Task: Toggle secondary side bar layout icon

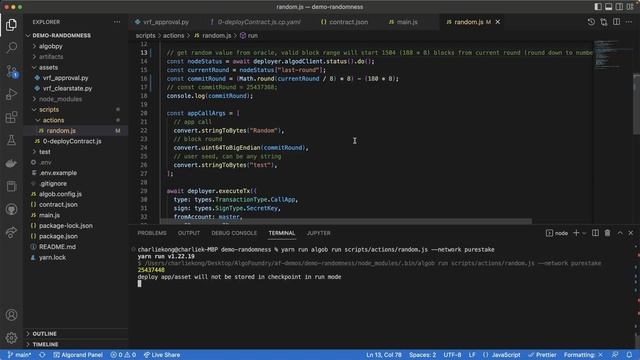Action: 619,7
